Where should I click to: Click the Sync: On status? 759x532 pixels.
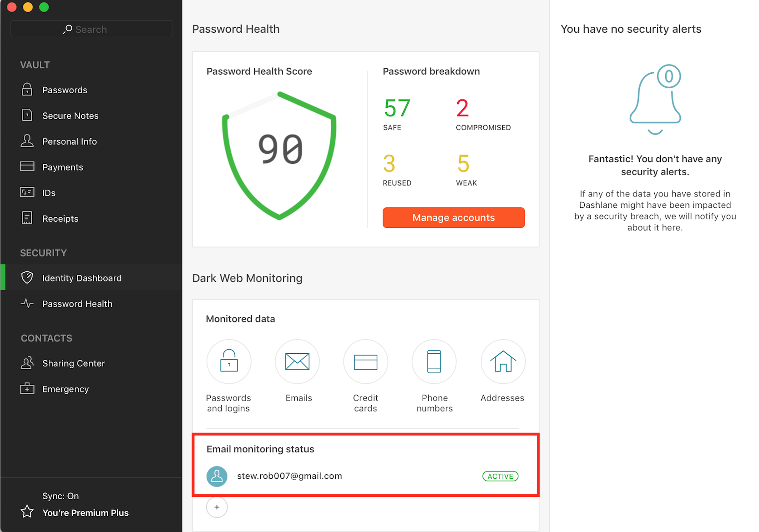pos(61,496)
